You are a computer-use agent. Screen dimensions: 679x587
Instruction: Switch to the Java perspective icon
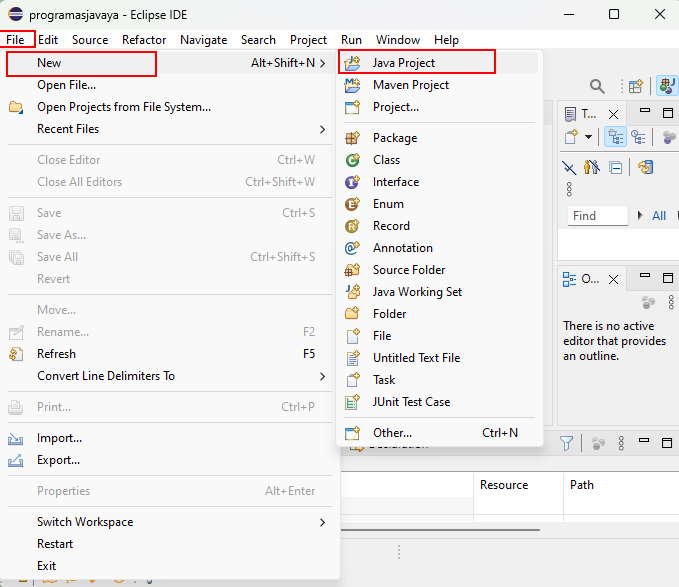pos(667,87)
